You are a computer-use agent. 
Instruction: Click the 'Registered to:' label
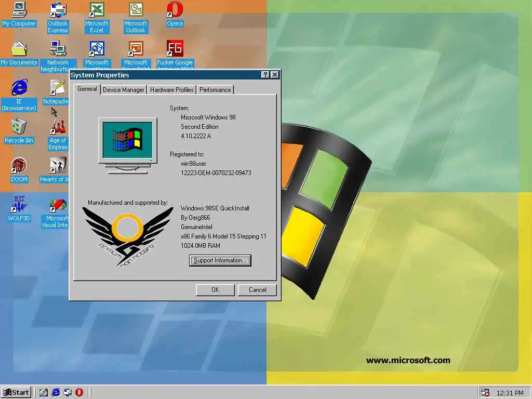click(187, 154)
